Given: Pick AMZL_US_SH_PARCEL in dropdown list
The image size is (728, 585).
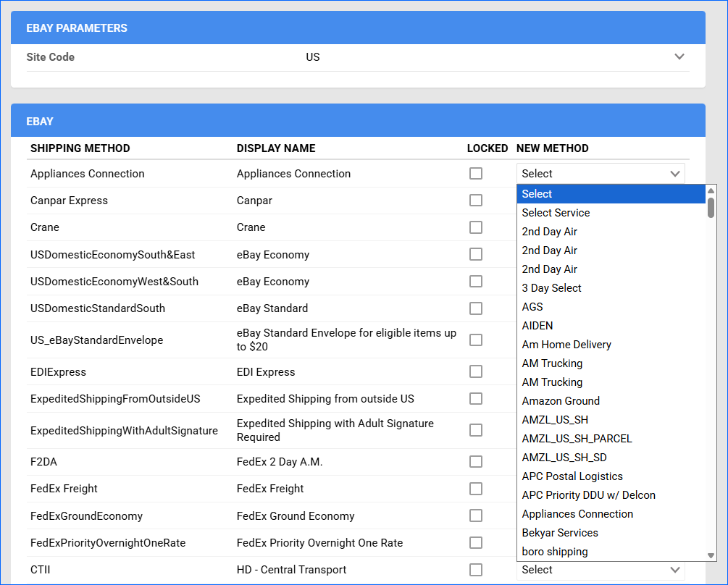Looking at the screenshot, I should pos(577,439).
